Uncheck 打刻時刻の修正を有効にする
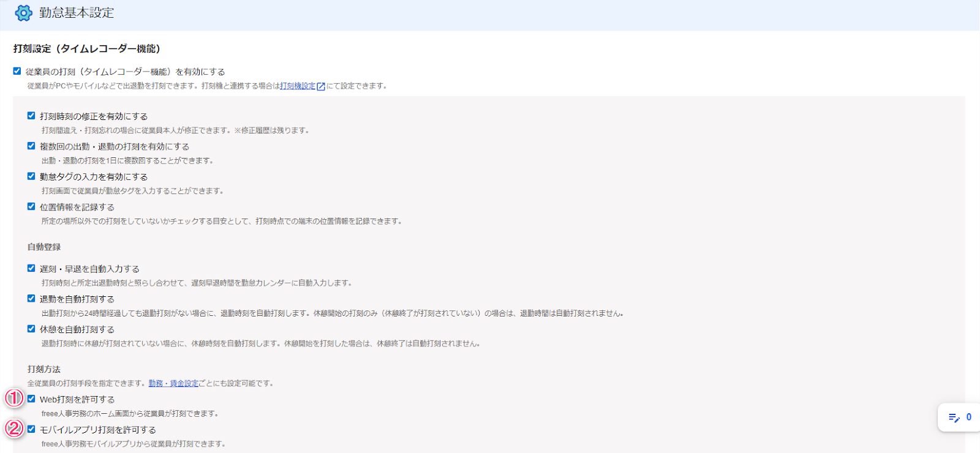980x453 pixels. coord(31,116)
